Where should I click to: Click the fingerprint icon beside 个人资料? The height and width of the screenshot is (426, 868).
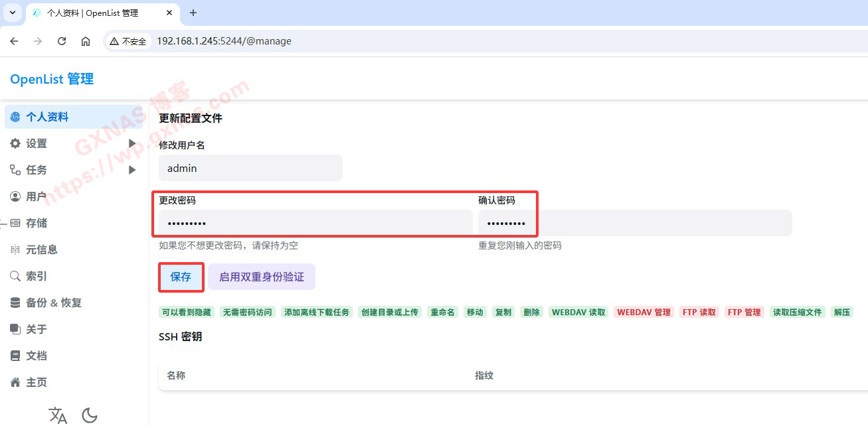pyautogui.click(x=15, y=117)
